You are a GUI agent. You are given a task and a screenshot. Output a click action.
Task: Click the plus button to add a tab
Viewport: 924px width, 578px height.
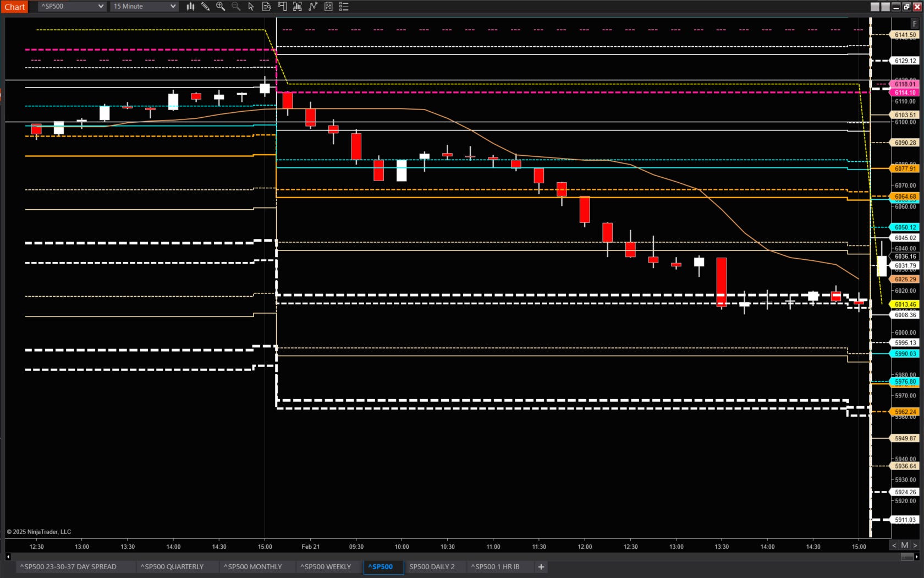coord(541,566)
